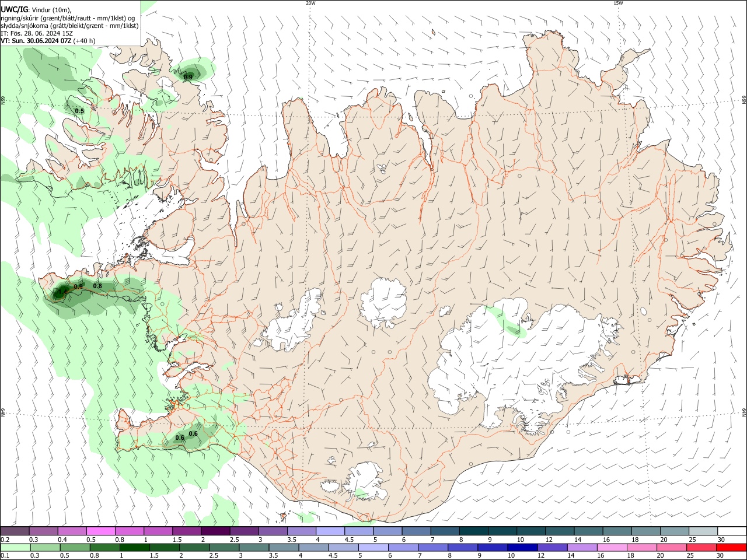Pick the medium green 0.5–0.8 rain swatch
This screenshot has width=747, height=560.
coord(74,547)
